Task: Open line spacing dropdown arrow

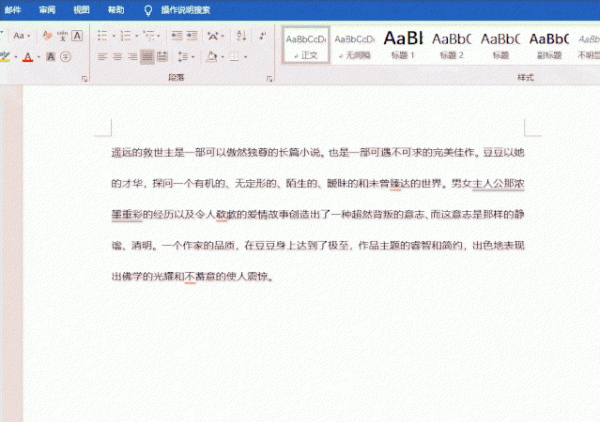Action: pos(193,57)
